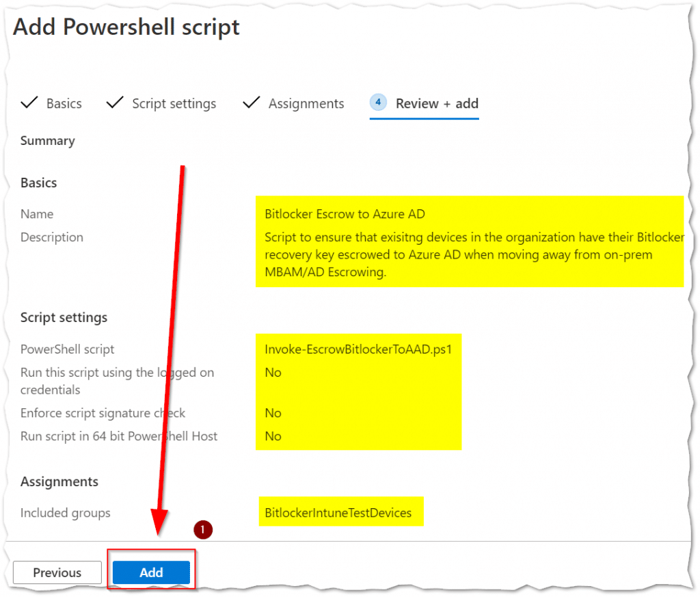This screenshot has width=700, height=597.
Task: Open the Assignments step
Action: [x=306, y=103]
